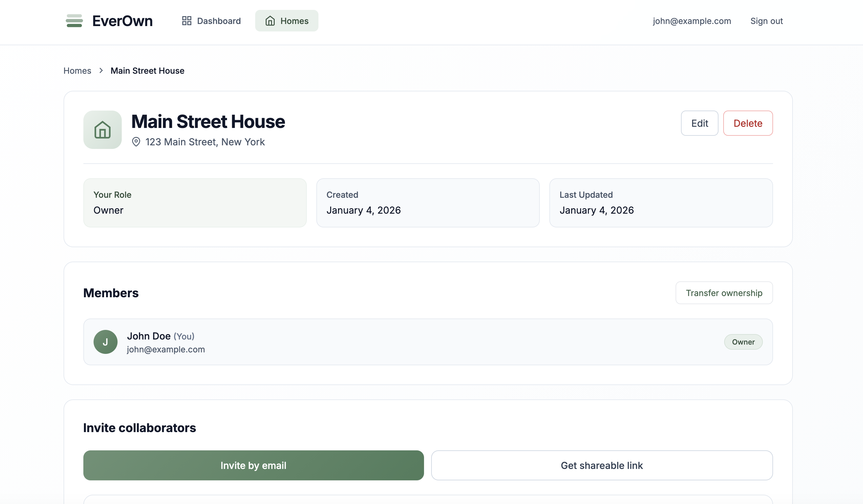Click the Owner badge next to John Doe

click(x=743, y=342)
